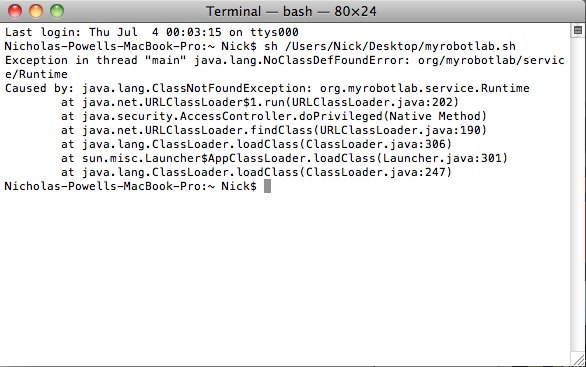The width and height of the screenshot is (586, 367).
Task: Close the Terminal window with red button
Action: (15, 11)
